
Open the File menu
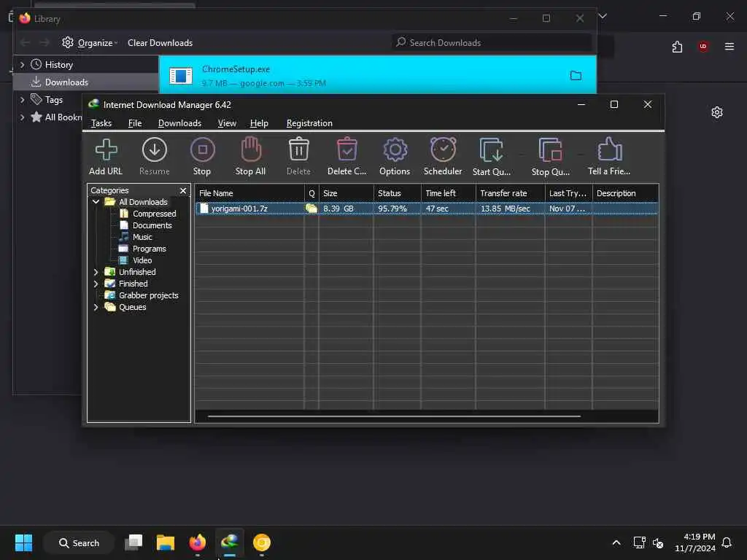[x=135, y=123]
